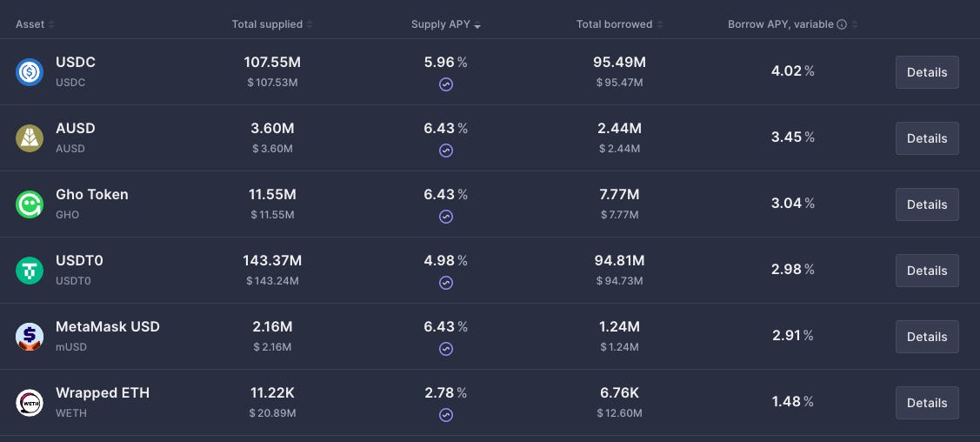Click the USDC token icon

coord(30,72)
